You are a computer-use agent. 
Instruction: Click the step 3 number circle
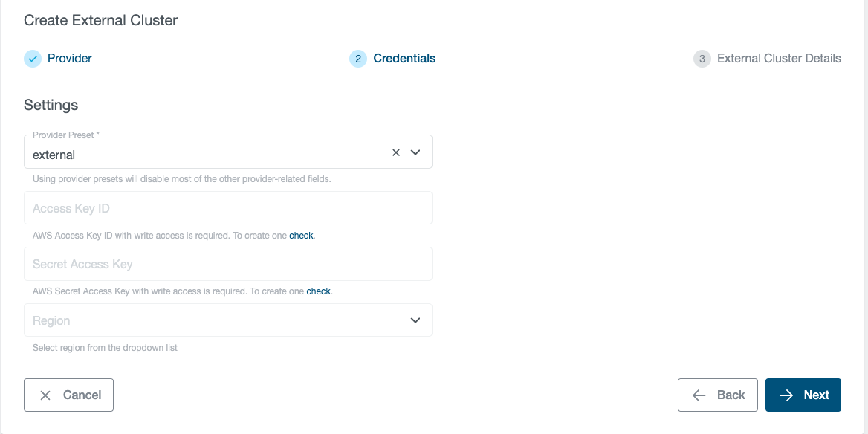pos(702,59)
